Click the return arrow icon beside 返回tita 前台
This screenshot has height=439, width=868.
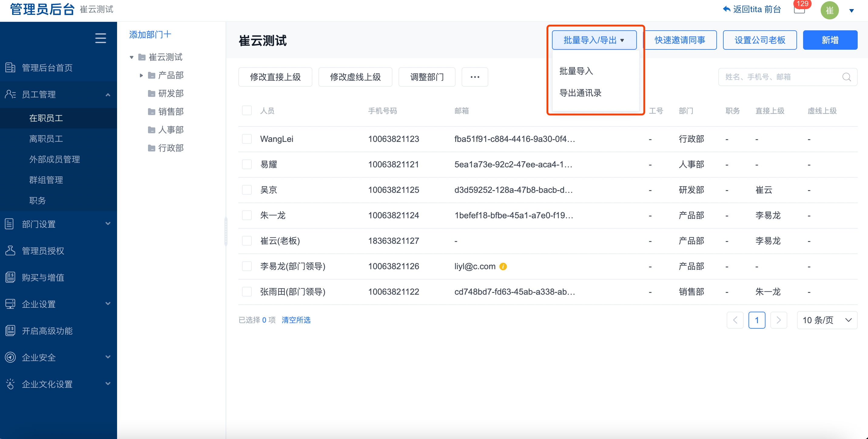[726, 9]
